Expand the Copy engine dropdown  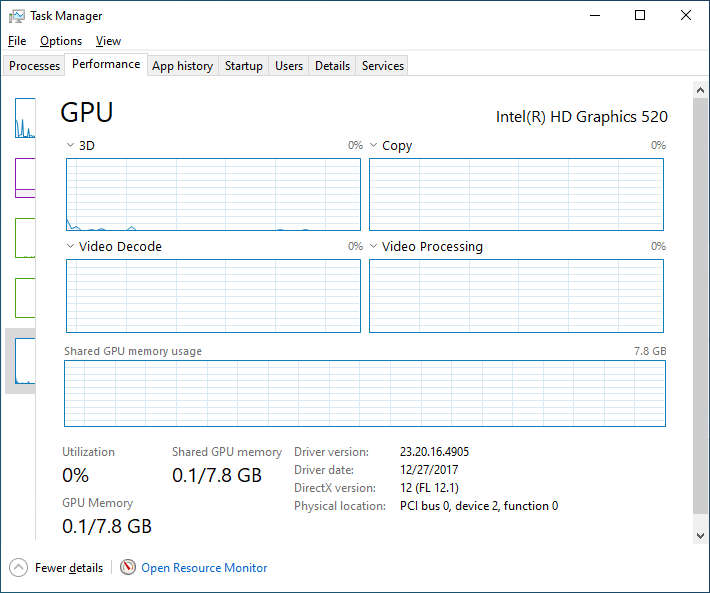[374, 146]
